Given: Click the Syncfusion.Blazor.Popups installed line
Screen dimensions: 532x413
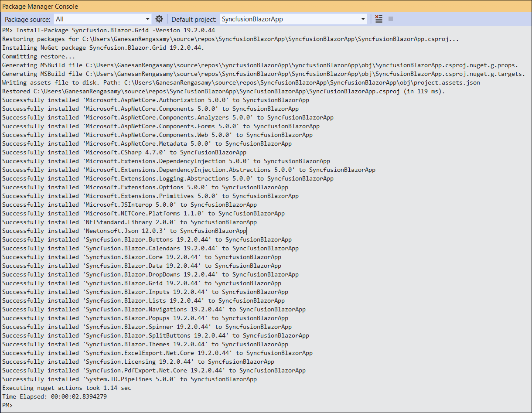Looking at the screenshot, I should click(x=145, y=318).
